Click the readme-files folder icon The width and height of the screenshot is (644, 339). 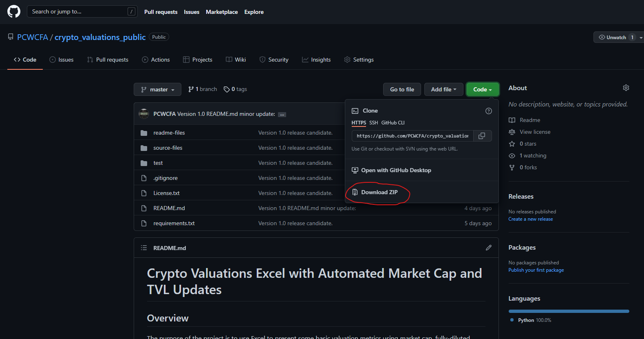[x=144, y=133]
